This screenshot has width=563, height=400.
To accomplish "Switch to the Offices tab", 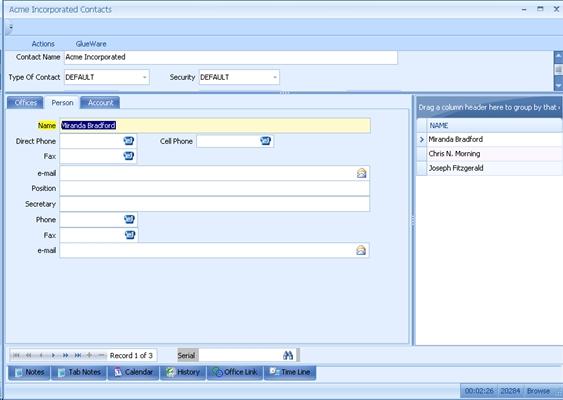I will tap(25, 103).
